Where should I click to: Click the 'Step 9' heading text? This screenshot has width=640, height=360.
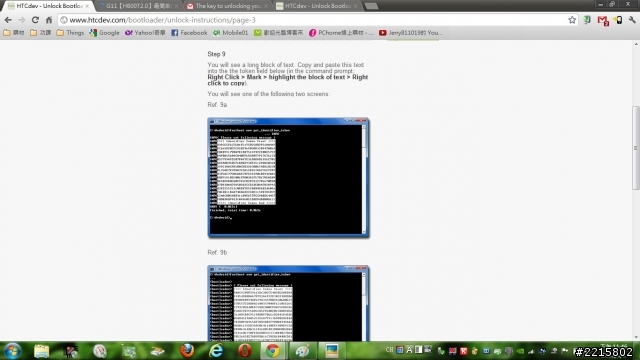pos(216,54)
